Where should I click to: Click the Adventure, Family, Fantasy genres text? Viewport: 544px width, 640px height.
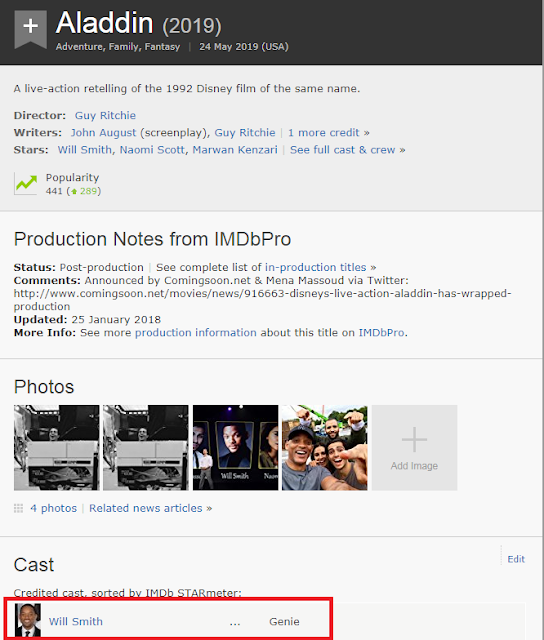click(x=118, y=47)
